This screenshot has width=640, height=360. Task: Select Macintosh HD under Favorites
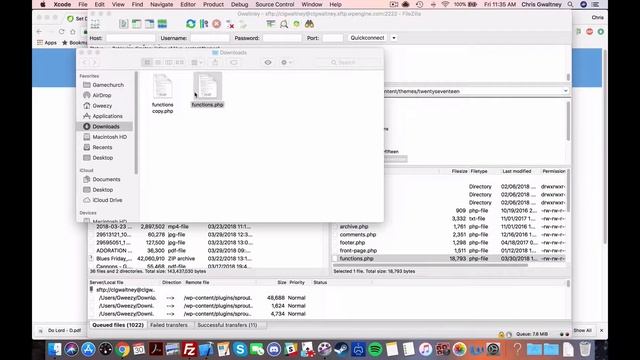click(x=105, y=137)
